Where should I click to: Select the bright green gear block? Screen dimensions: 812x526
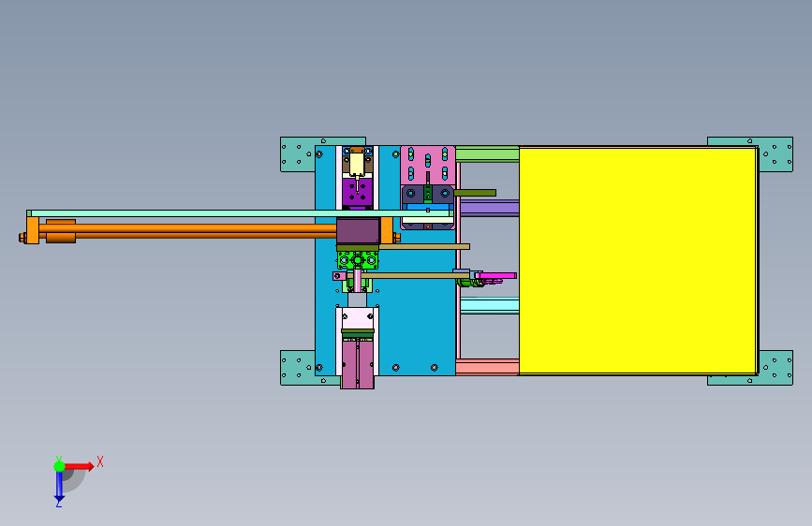358,260
